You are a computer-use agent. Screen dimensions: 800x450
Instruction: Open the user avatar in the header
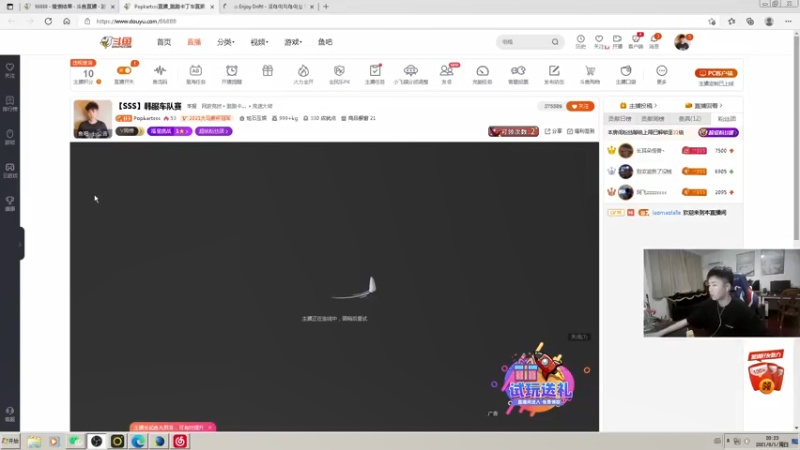pyautogui.click(x=682, y=42)
